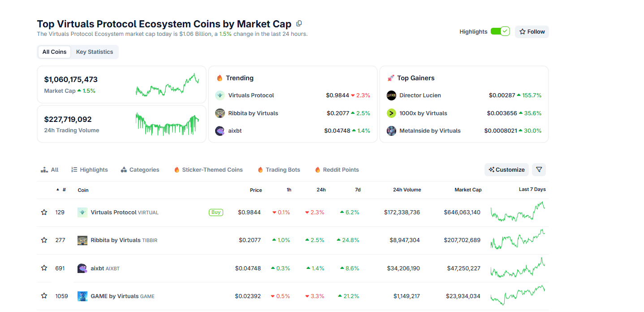Favorite the aixbt row with its star

coord(43,268)
